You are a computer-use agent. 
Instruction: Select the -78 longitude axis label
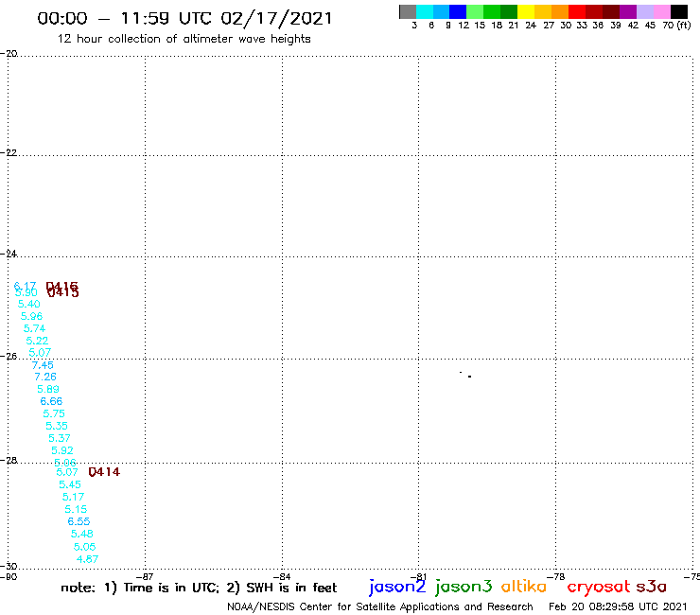click(x=556, y=576)
